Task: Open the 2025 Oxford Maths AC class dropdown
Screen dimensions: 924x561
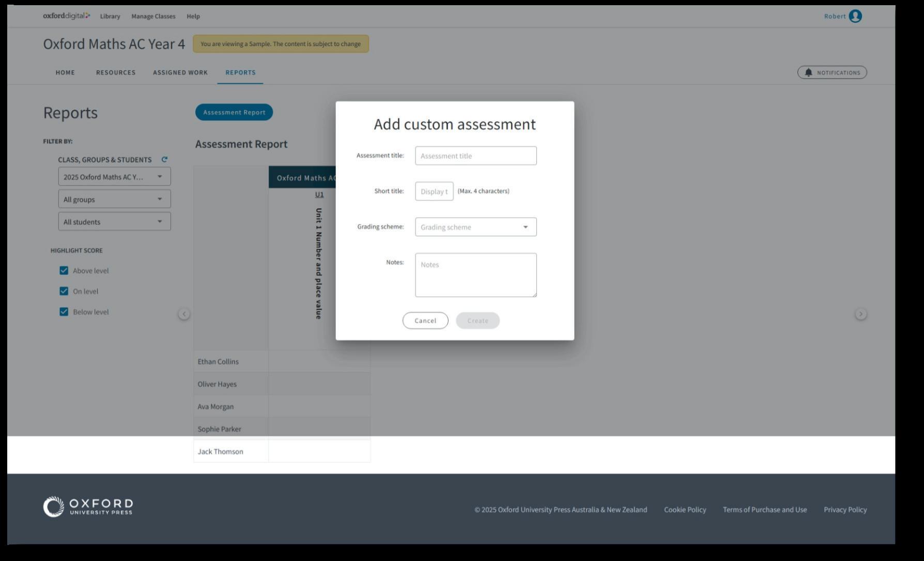Action: 114,177
